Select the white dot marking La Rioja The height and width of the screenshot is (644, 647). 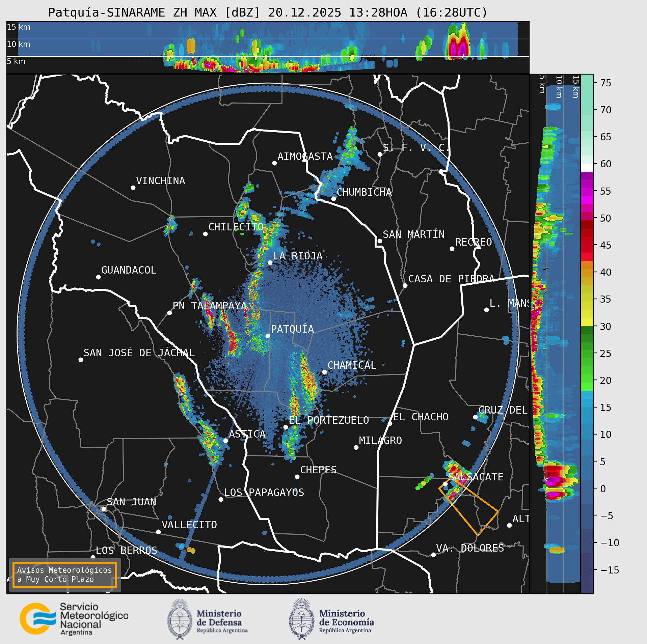tap(270, 262)
